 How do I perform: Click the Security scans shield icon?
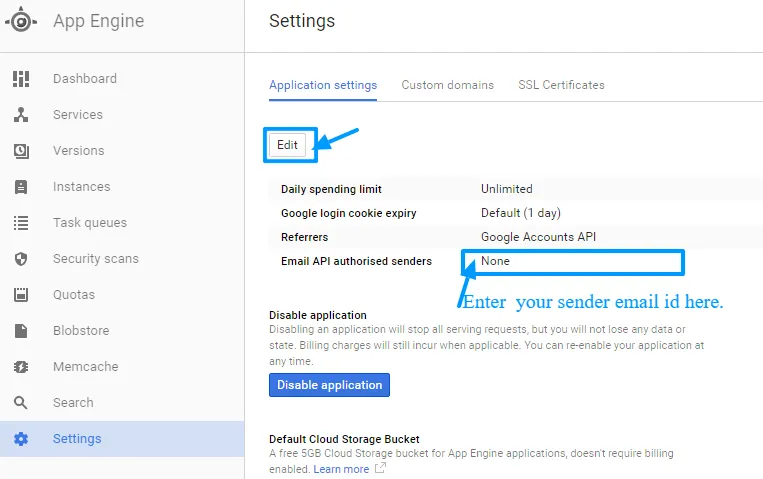pyautogui.click(x=21, y=259)
